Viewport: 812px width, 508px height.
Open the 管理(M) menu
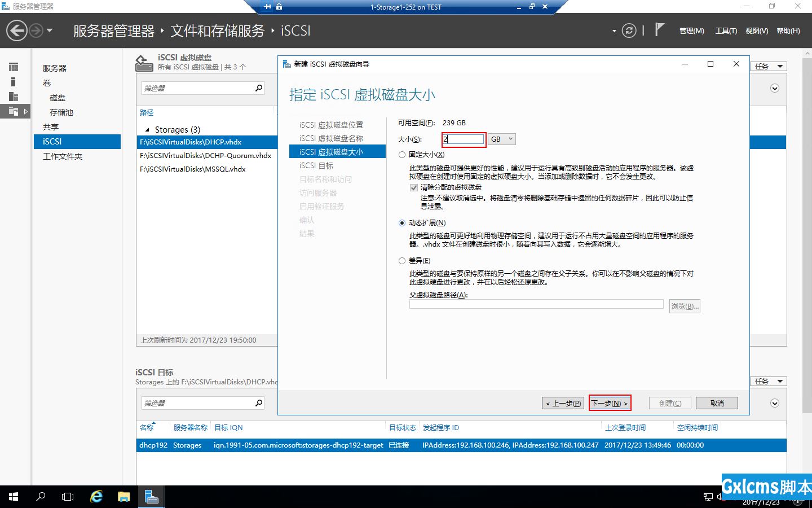691,31
